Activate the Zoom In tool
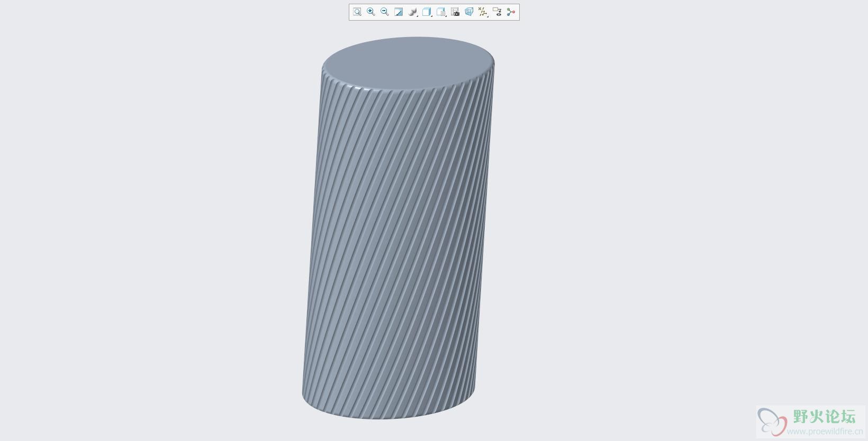Screen dimensions: 868x441 371,12
